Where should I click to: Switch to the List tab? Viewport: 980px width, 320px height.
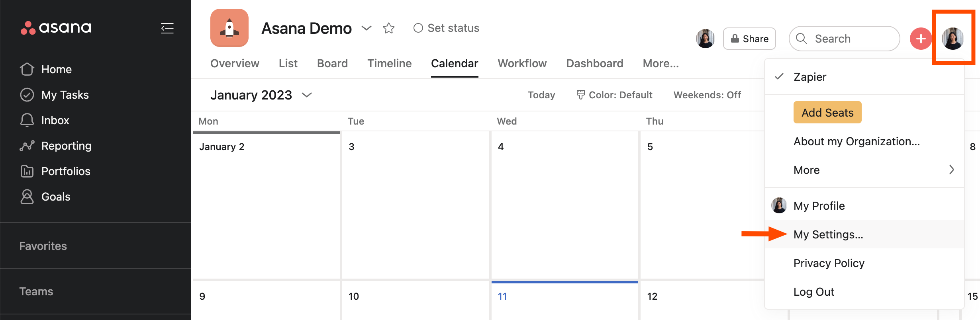pyautogui.click(x=288, y=63)
